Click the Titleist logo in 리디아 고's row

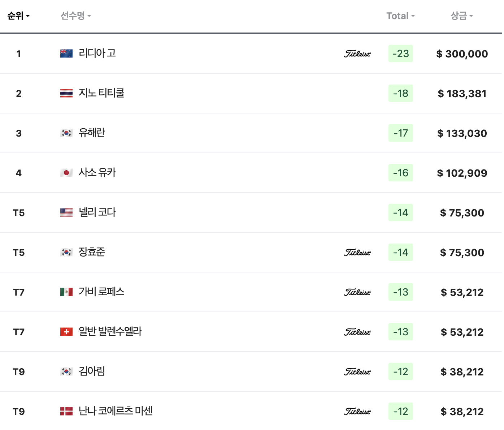coord(357,53)
